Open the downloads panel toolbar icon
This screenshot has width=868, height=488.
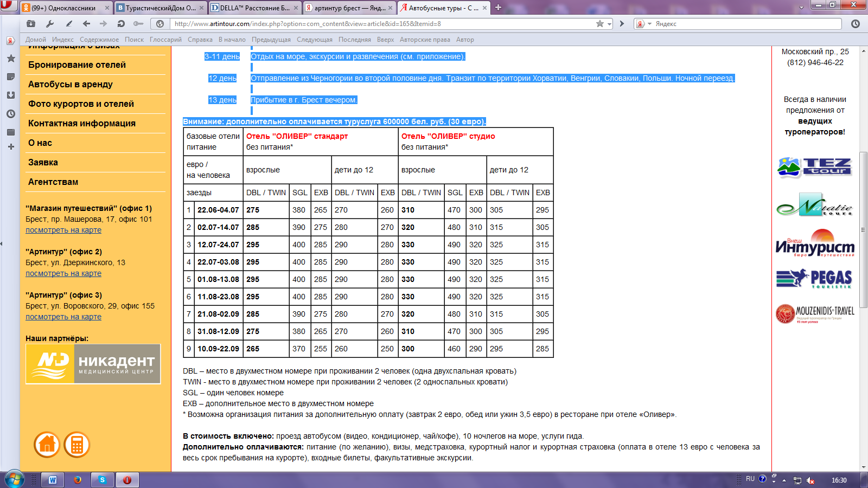pos(31,24)
